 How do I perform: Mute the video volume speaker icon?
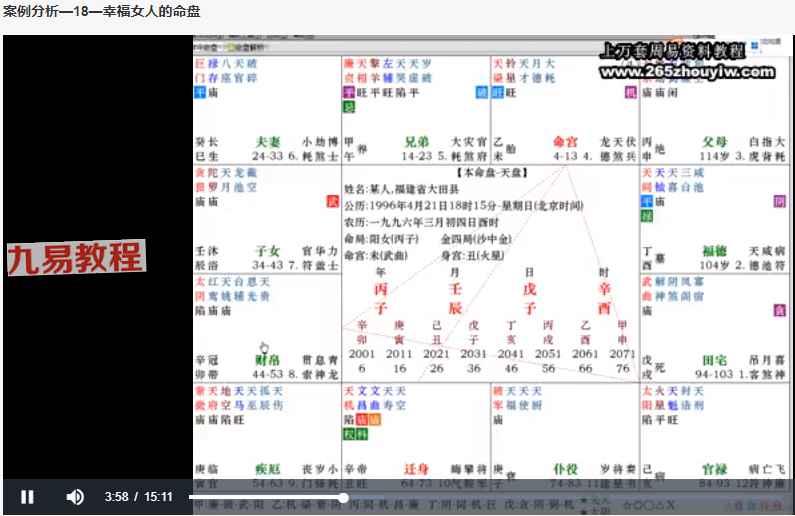(x=75, y=497)
